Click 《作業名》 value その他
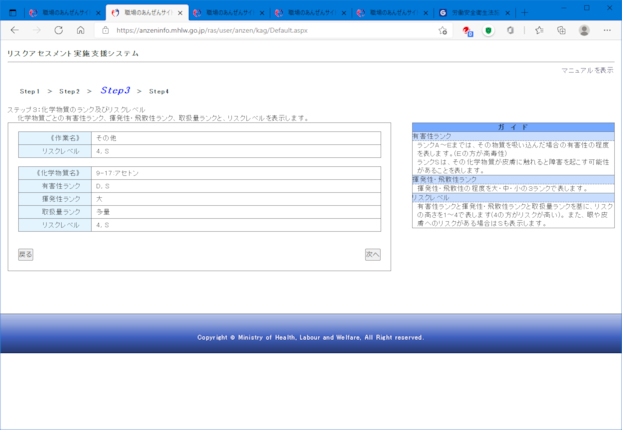Image resolution: width=622 pixels, height=430 pixels. [x=236, y=138]
